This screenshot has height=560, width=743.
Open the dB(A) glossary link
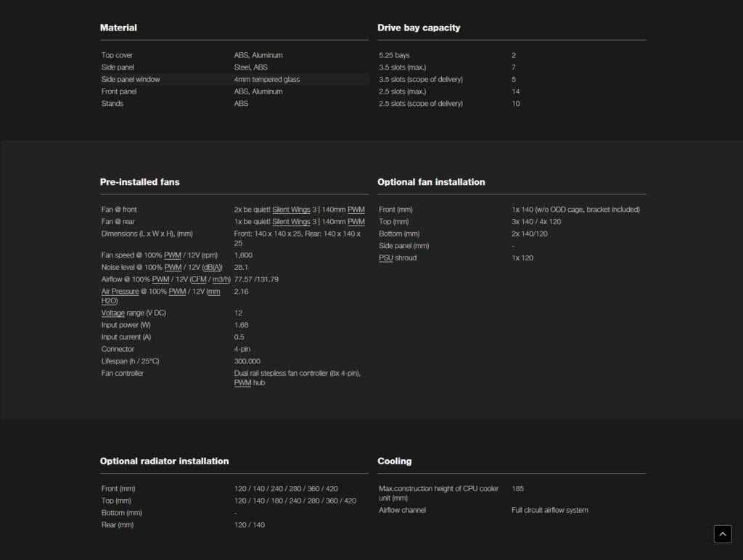[x=212, y=268]
